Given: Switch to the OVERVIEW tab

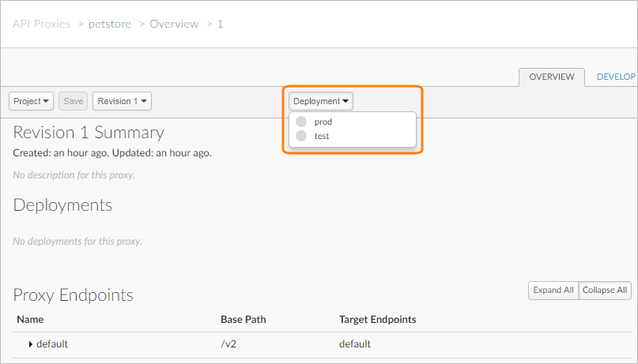Looking at the screenshot, I should 551,77.
